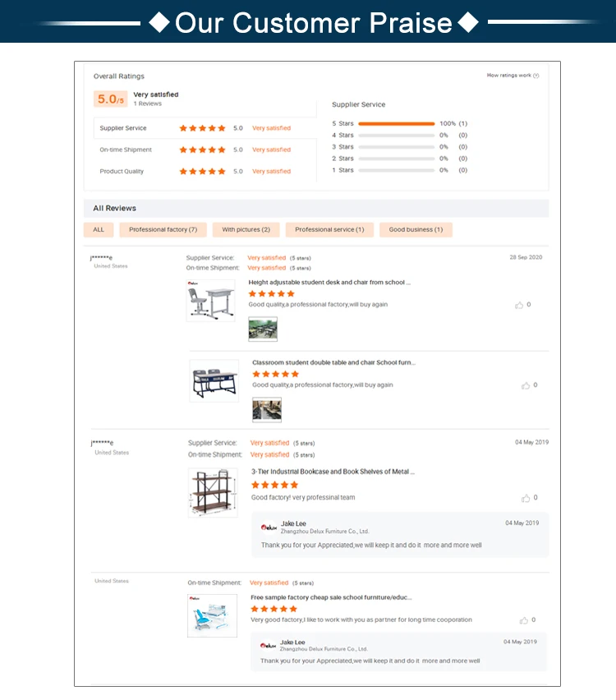616x700 pixels.
Task: Open blue kids desk product thumbnail
Action: (x=212, y=615)
